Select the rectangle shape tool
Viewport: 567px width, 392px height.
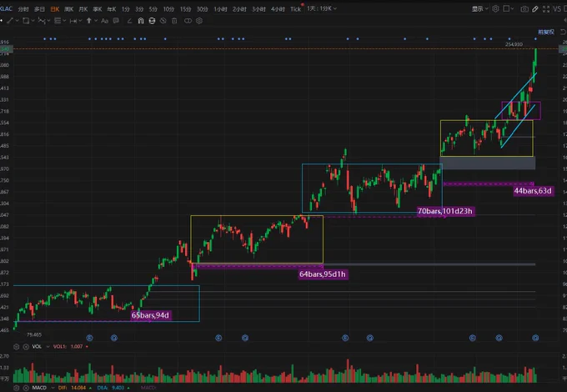[26, 21]
